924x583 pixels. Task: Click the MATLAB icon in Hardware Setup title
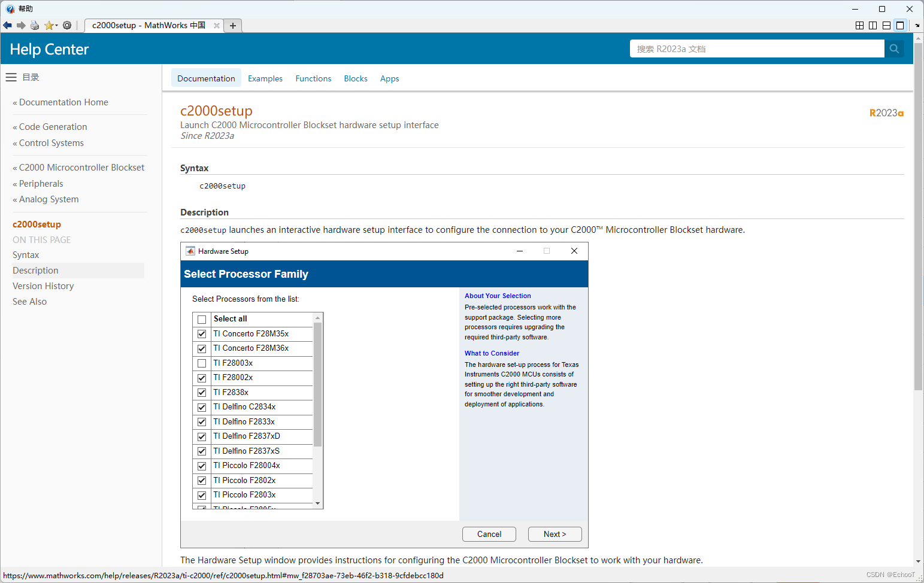click(190, 251)
